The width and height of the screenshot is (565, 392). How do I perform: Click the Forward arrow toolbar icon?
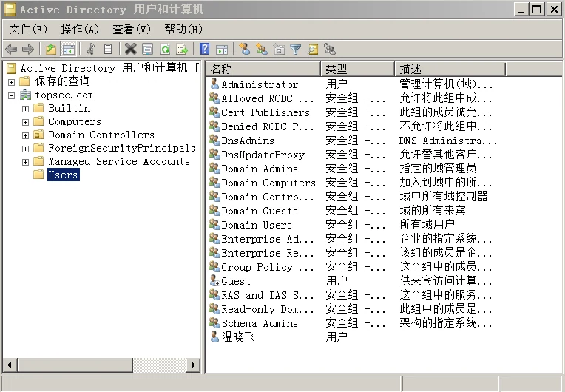(28, 49)
